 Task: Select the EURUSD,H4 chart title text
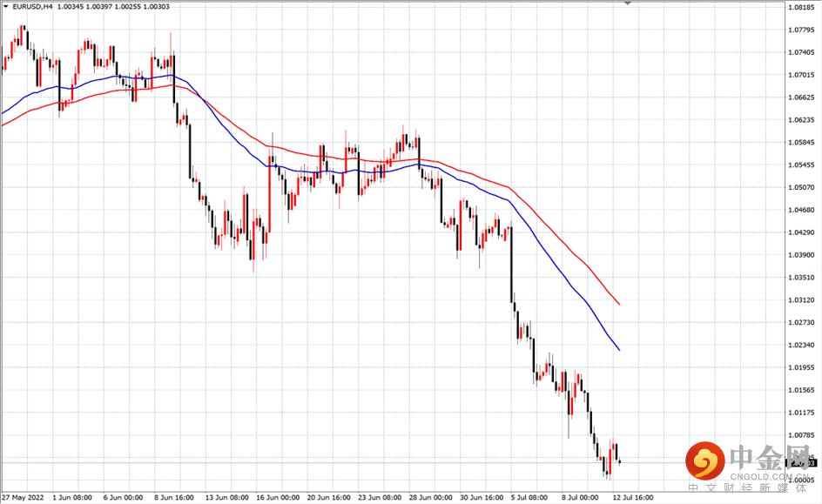(x=32, y=6)
